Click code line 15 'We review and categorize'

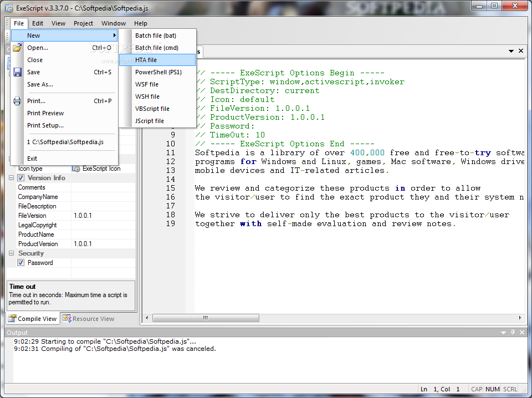pyautogui.click(x=337, y=188)
